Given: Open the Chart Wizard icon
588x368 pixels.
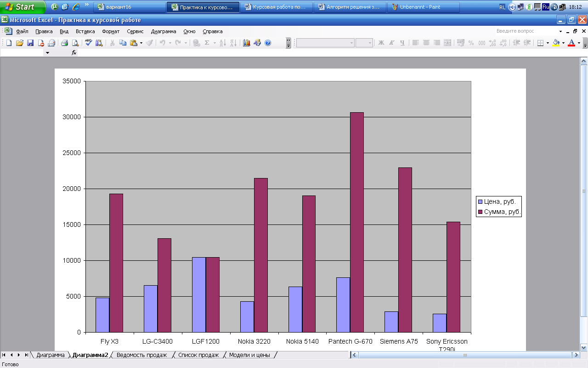Looking at the screenshot, I should point(247,43).
